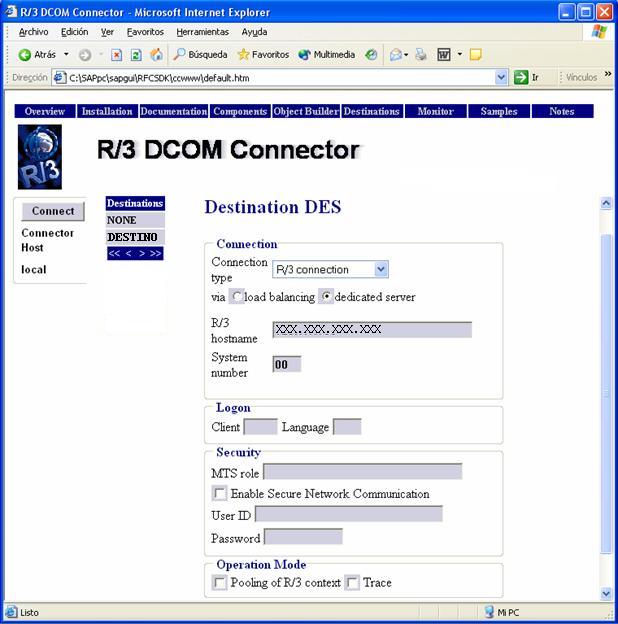Select the DESTINO destination
Image resolution: width=618 pixels, height=624 pixels.
(135, 237)
